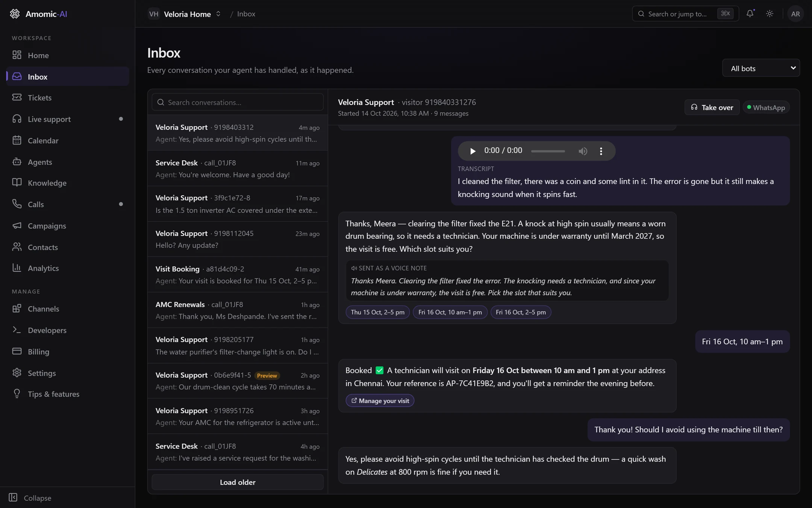Expand the Veloria Home workspace switcher
The width and height of the screenshot is (812, 508).
click(185, 14)
